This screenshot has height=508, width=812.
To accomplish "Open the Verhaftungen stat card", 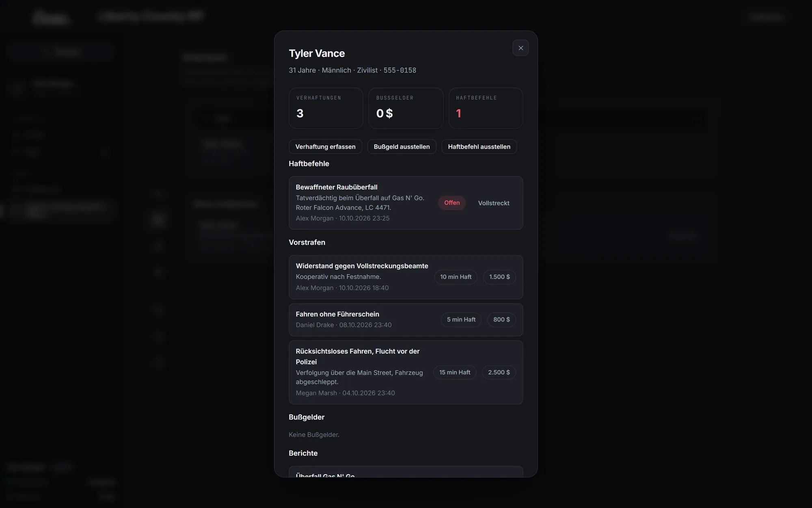I will 326,108.
